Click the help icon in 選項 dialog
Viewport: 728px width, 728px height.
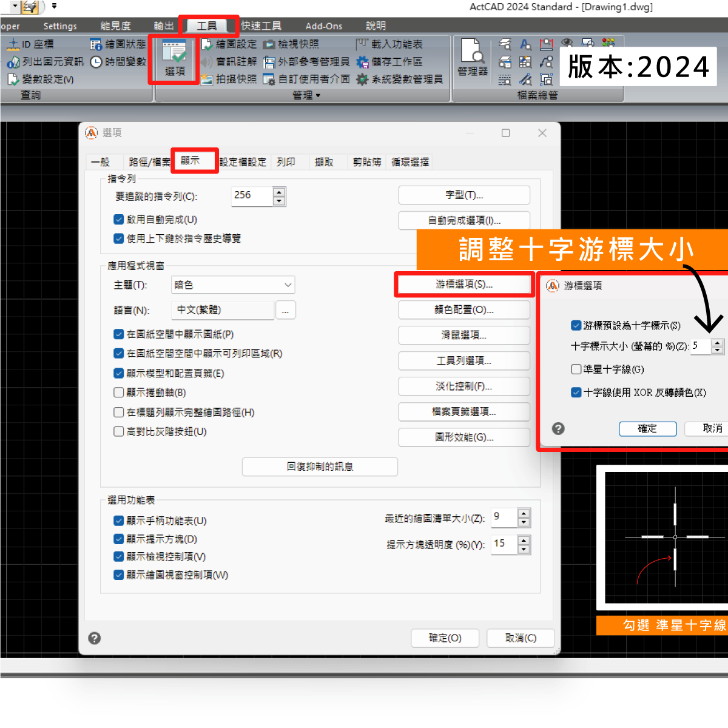point(95,638)
